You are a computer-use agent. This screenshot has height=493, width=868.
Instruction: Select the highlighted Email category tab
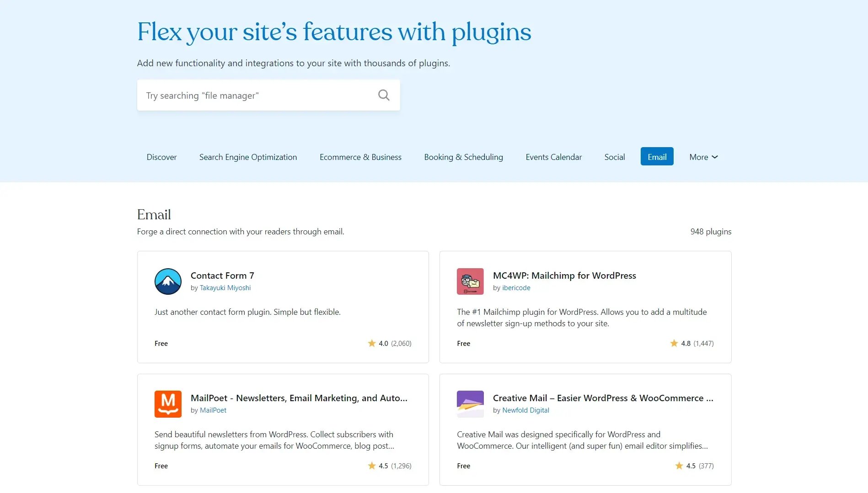(657, 157)
